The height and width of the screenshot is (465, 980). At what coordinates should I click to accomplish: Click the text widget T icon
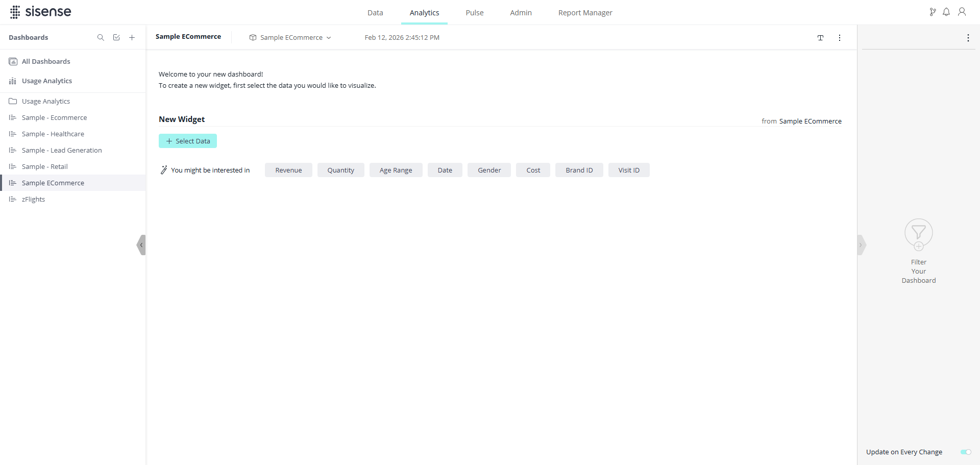(820, 38)
